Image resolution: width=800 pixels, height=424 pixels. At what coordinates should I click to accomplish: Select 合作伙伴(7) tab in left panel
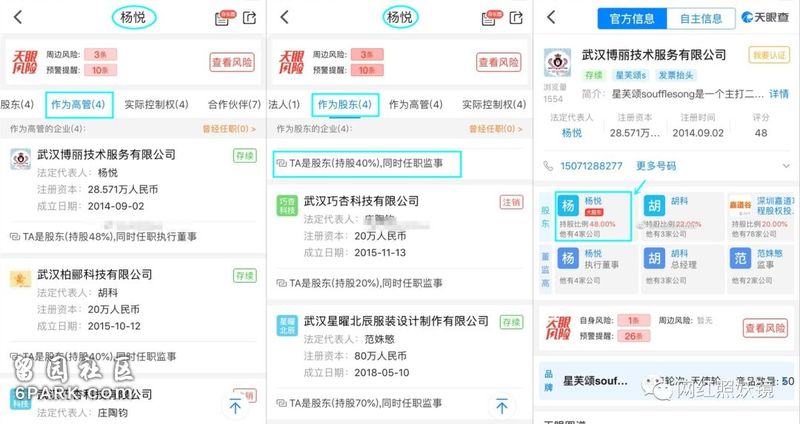(234, 105)
